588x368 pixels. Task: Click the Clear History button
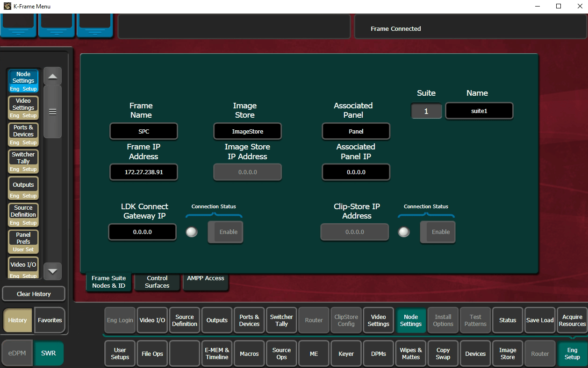34,294
